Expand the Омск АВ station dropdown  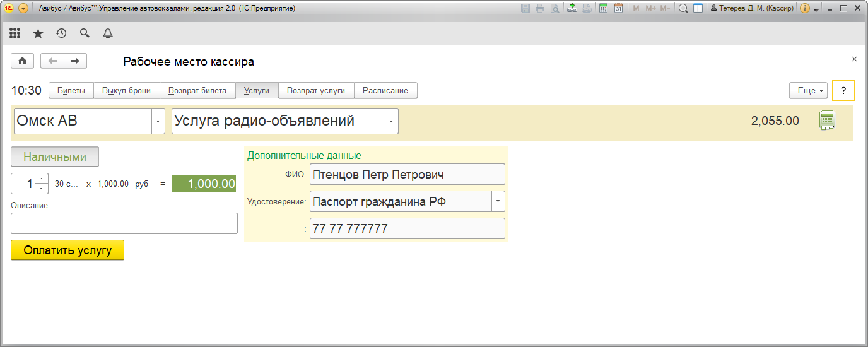158,122
